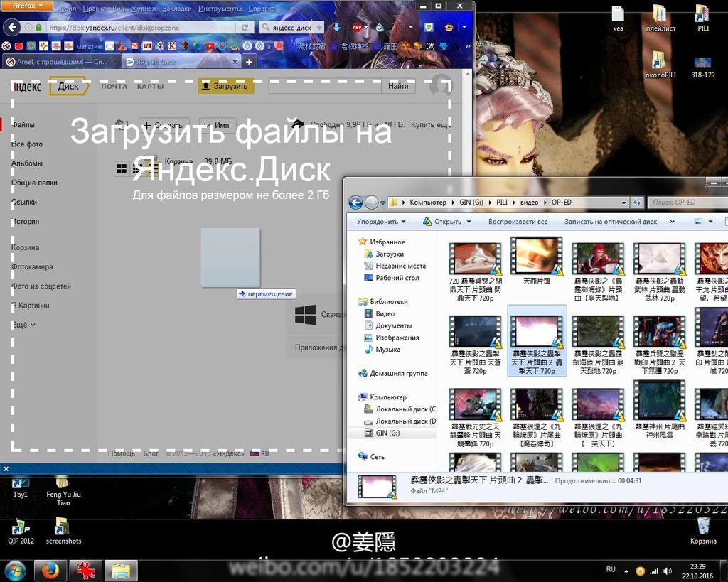Open the Gmail bookmark icon
The image size is (728, 582).
[134, 46]
